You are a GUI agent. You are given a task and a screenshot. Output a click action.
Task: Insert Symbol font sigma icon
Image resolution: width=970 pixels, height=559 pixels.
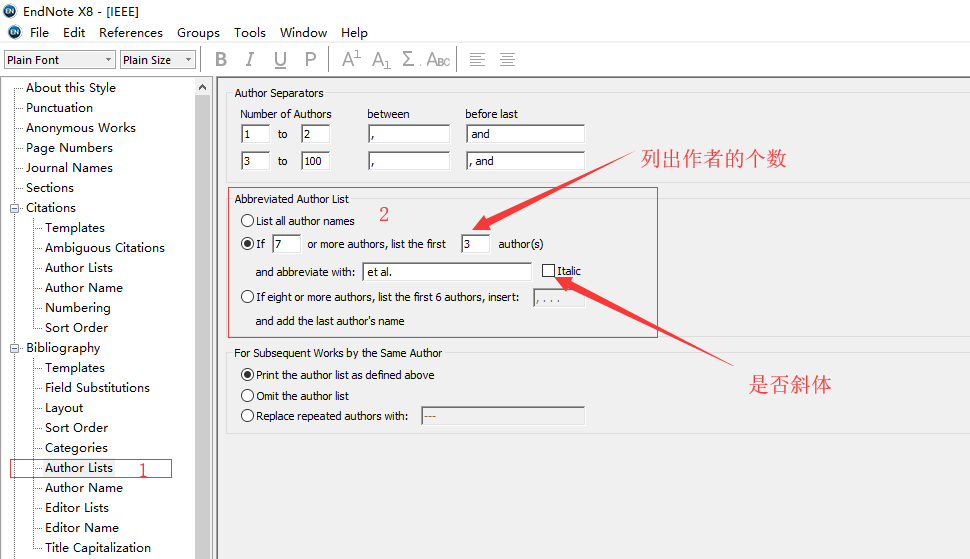(x=410, y=59)
